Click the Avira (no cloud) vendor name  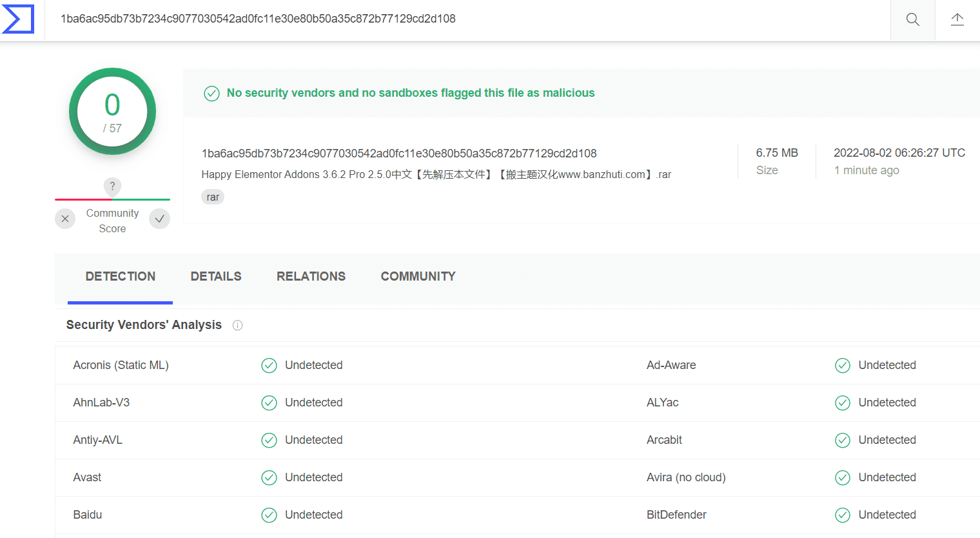[686, 477]
